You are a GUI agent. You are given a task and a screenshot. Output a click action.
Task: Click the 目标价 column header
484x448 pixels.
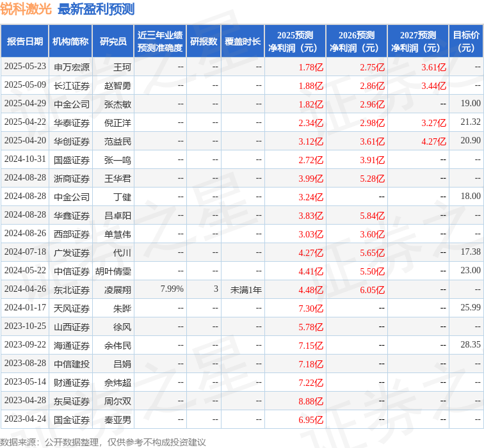coord(466,42)
